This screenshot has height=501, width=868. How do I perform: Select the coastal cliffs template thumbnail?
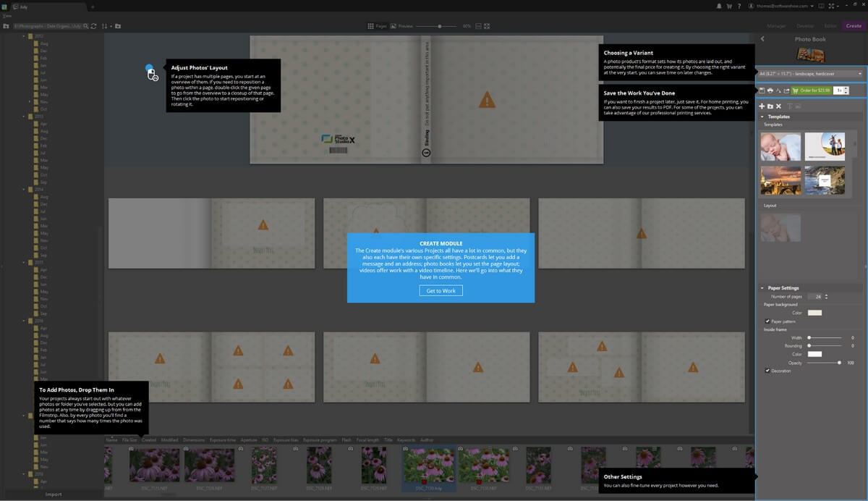[x=825, y=180]
